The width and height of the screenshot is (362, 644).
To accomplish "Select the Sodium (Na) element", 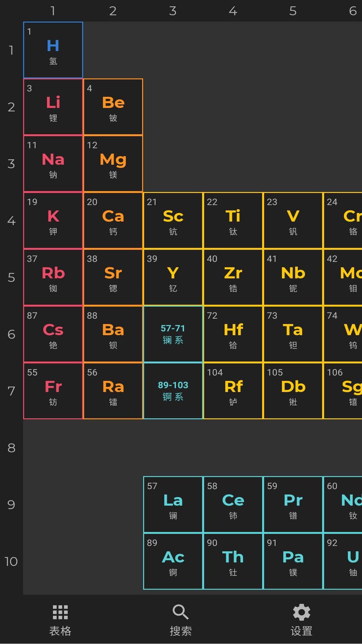I will point(53,164).
